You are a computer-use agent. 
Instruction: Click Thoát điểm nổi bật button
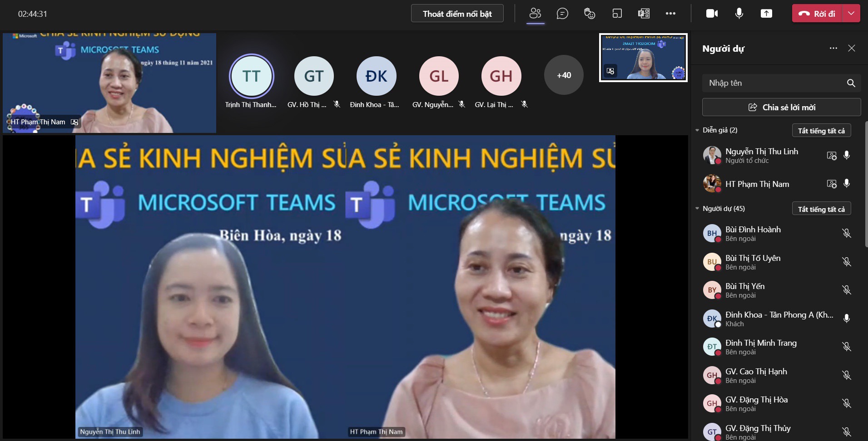457,14
